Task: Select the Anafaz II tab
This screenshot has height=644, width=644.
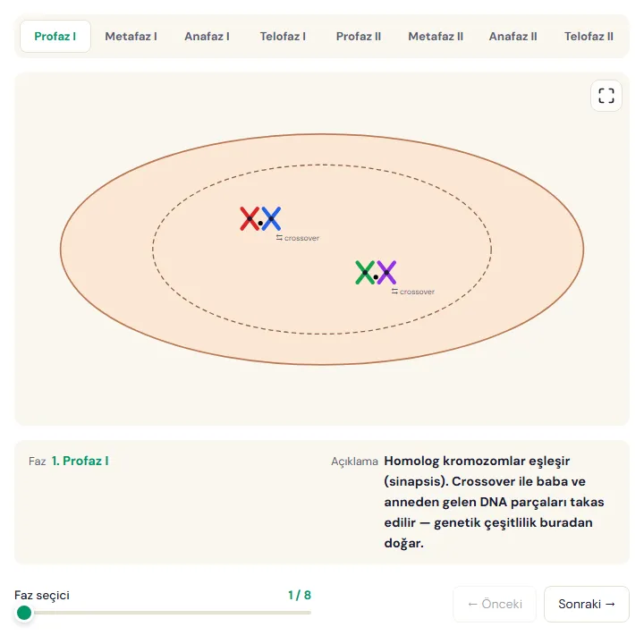Action: point(513,36)
